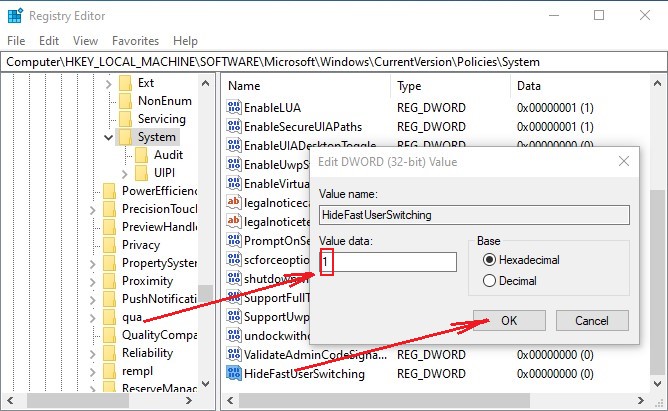The height and width of the screenshot is (411, 668).
Task: Click the NonEnum folder icon
Action: (125, 101)
